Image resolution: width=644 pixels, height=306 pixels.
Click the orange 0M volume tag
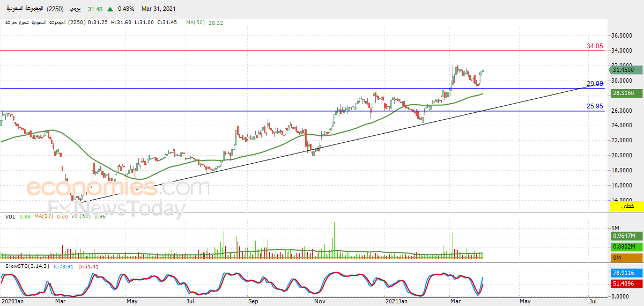[624, 257]
